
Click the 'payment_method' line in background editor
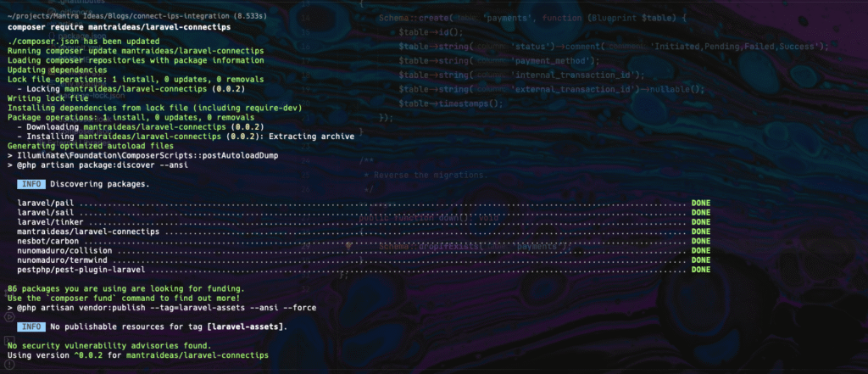pos(499,61)
